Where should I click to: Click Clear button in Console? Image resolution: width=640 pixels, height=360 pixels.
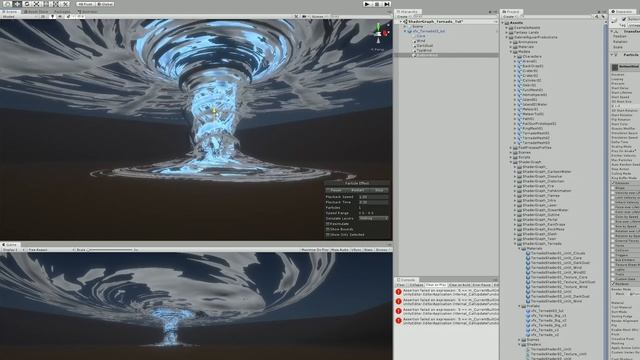click(x=401, y=285)
